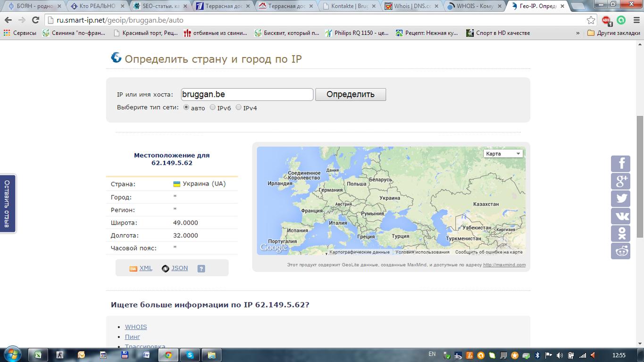
Task: Click 'Сообщить об ошибке на карте'
Action: (489, 252)
